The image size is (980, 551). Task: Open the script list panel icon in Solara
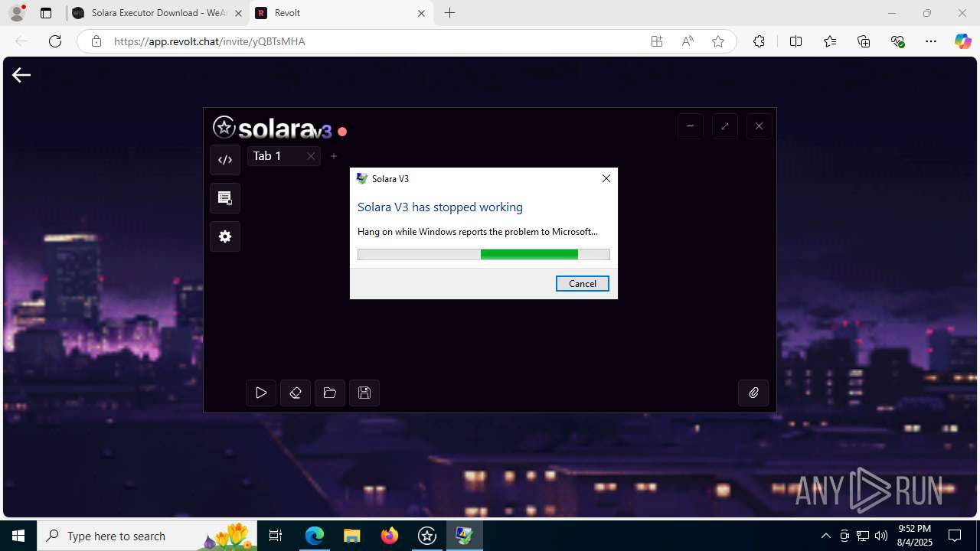coord(225,198)
